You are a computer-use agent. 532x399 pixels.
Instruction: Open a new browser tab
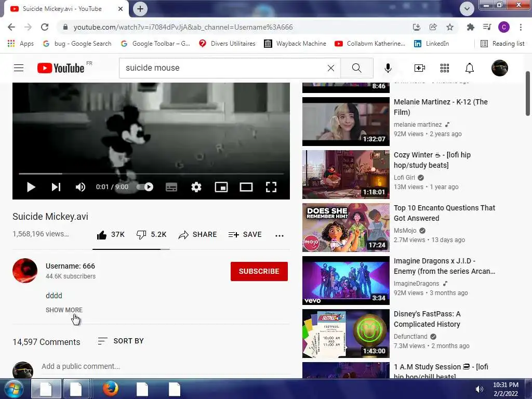click(x=140, y=9)
